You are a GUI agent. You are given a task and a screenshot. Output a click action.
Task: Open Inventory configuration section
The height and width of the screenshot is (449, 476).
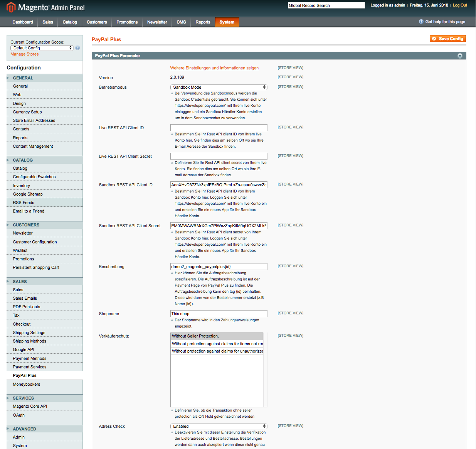45,186
